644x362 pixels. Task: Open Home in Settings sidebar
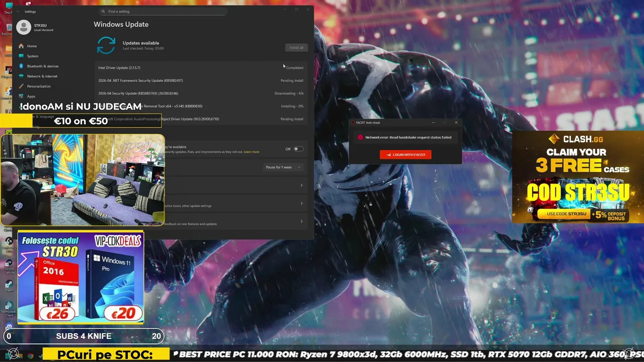tap(32, 46)
